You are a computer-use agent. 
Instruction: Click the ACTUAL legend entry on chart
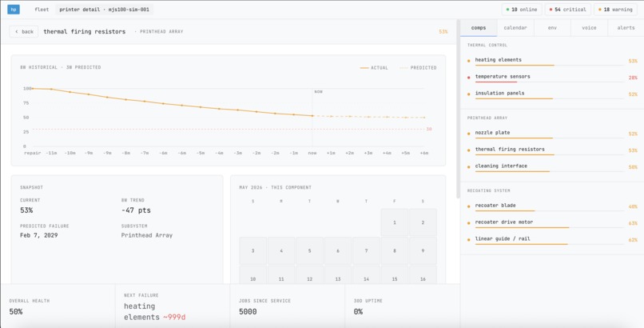click(x=374, y=68)
